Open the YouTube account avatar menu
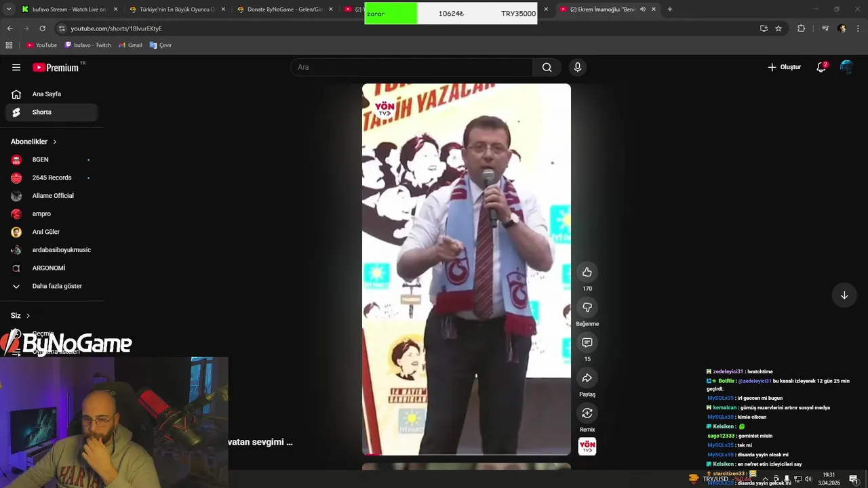868x488 pixels. click(x=846, y=67)
